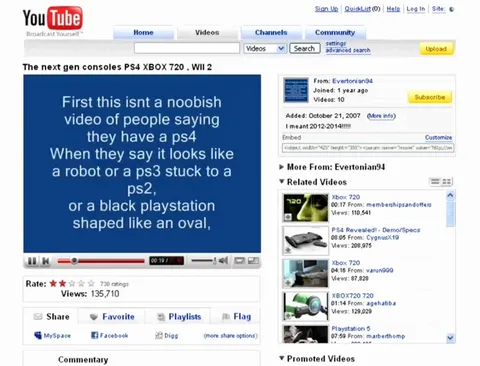Open the XBOX720 720 video link
480x366 pixels.
pos(352,296)
